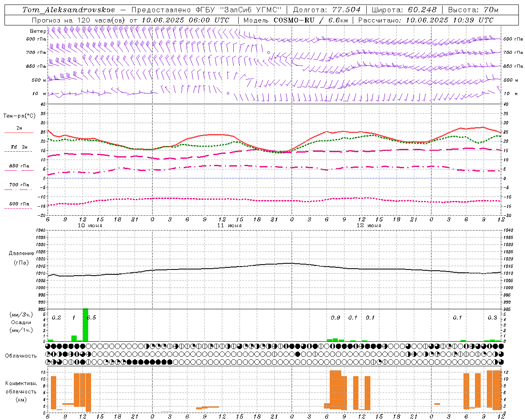The image size is (525, 420).
Task: Click the (гПа) unit label under Давление
Action: point(21,262)
